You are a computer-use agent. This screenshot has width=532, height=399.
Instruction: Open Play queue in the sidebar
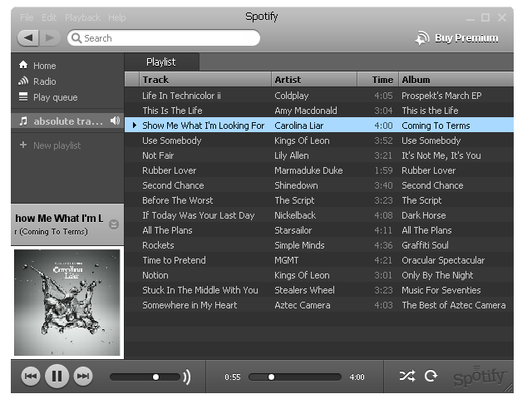(x=56, y=97)
